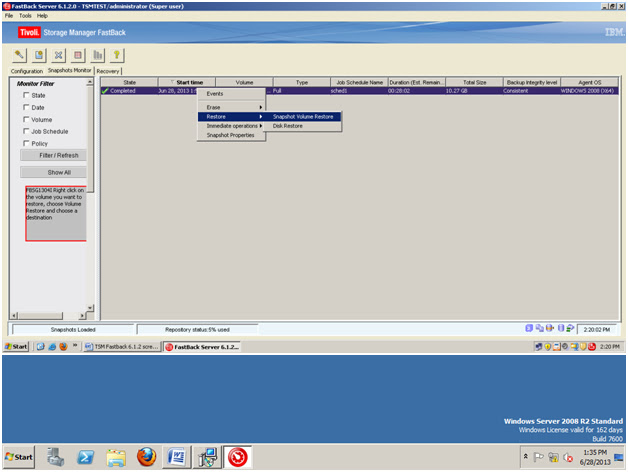This screenshot has width=628, height=472.
Task: Click Restore in the context menu
Action: [231, 117]
